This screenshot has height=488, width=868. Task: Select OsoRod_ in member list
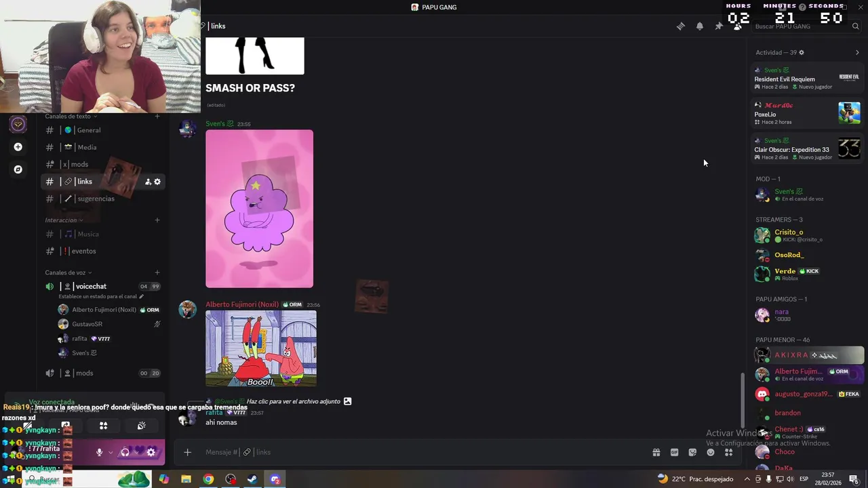[x=807, y=255]
